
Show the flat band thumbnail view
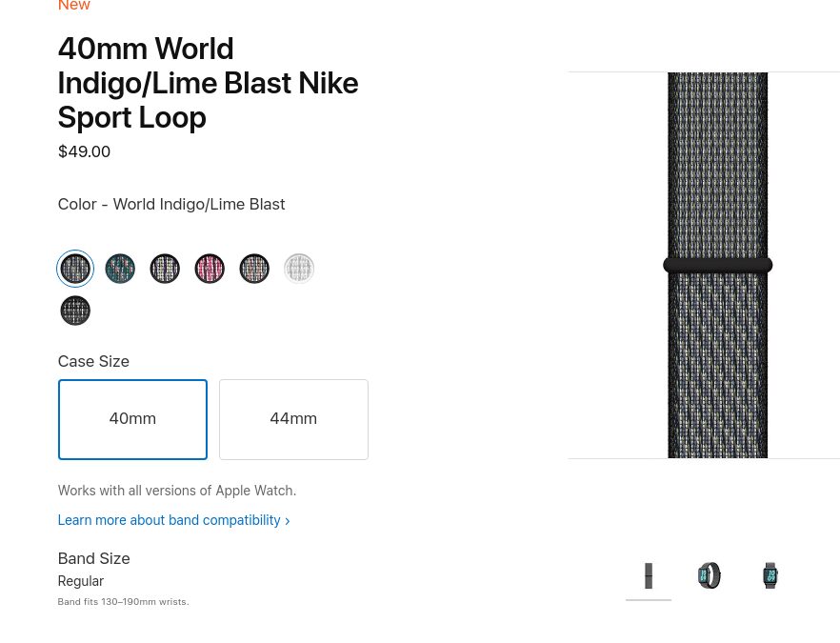649,575
